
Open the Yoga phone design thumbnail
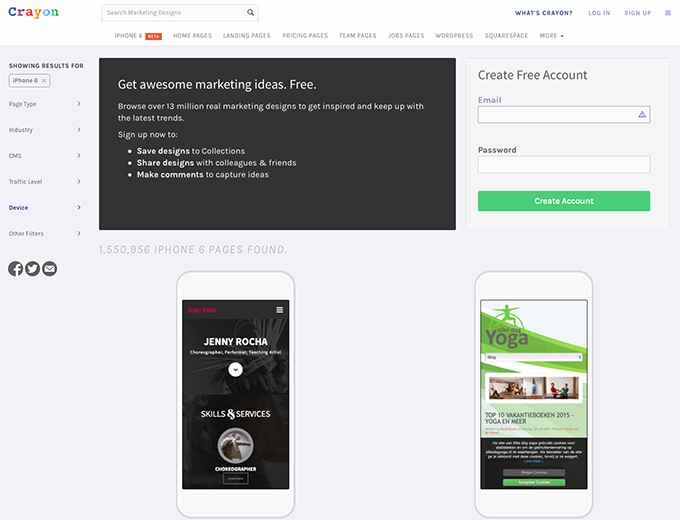pos(534,394)
